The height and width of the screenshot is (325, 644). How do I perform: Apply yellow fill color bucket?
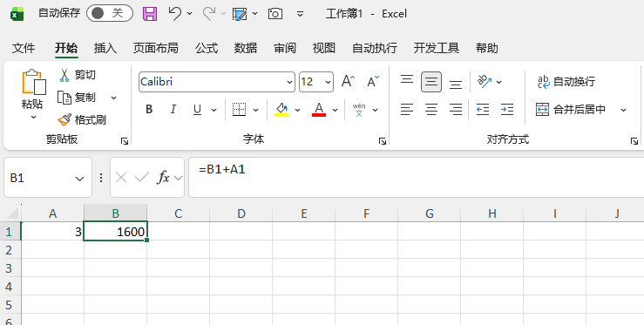click(281, 109)
